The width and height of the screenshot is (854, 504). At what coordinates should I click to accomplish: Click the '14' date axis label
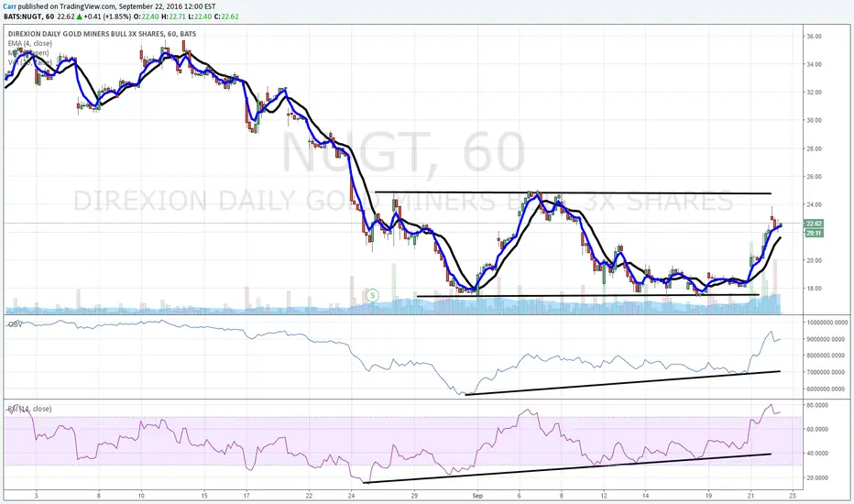645,496
